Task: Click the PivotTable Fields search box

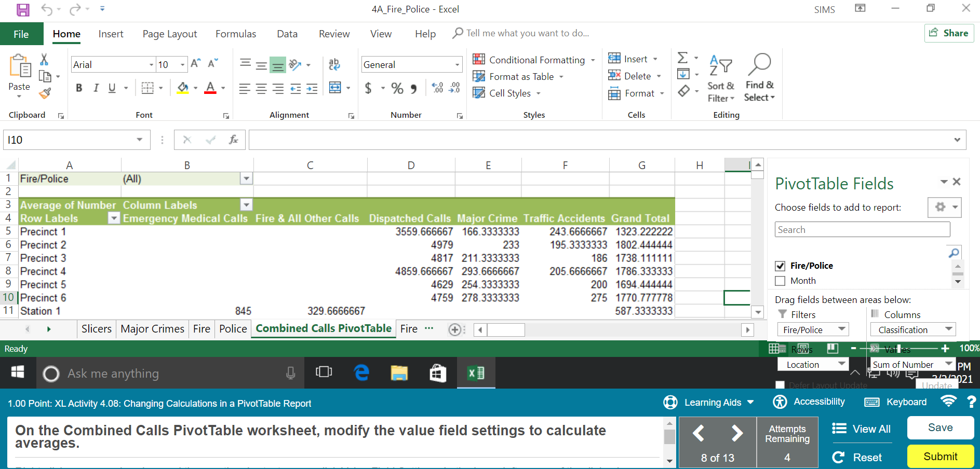Action: pos(862,229)
